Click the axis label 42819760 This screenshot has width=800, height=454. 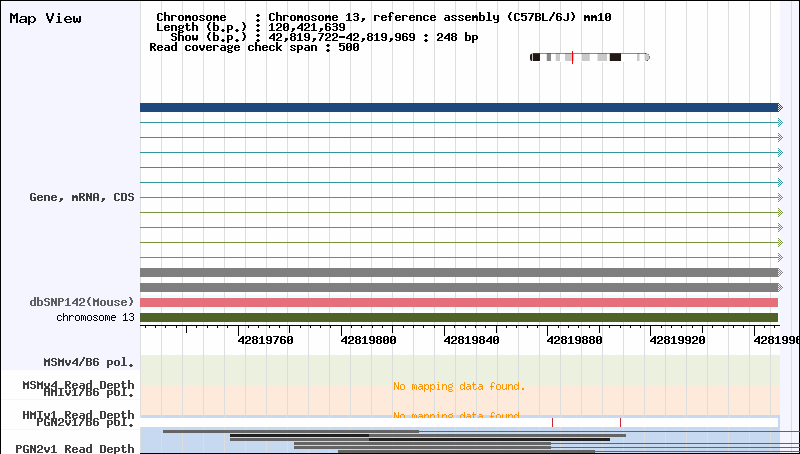coord(265,340)
